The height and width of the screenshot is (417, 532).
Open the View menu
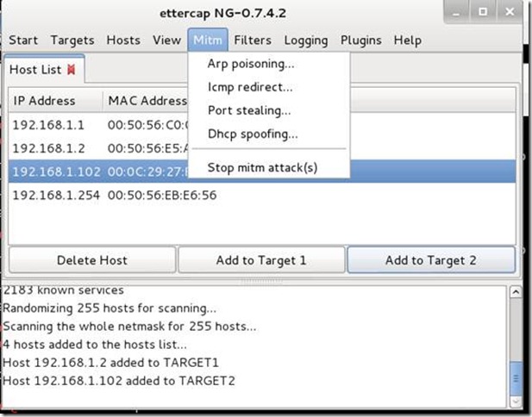pyautogui.click(x=166, y=40)
